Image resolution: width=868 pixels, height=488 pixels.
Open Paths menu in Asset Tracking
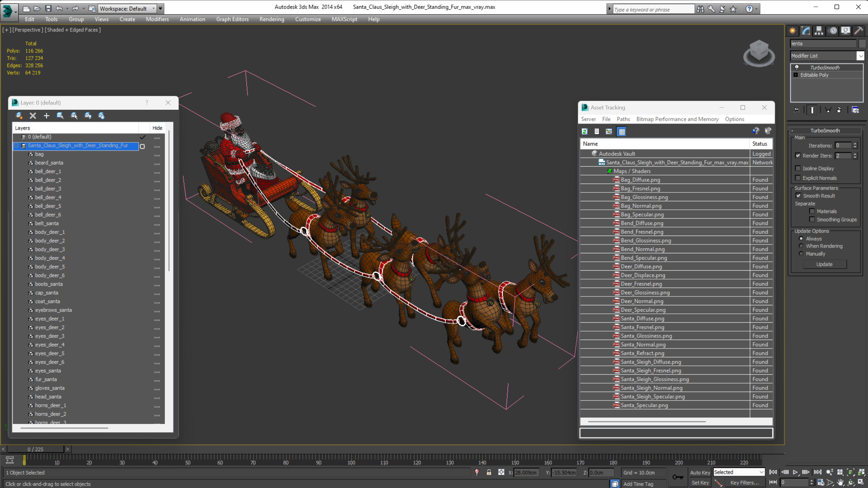[623, 119]
